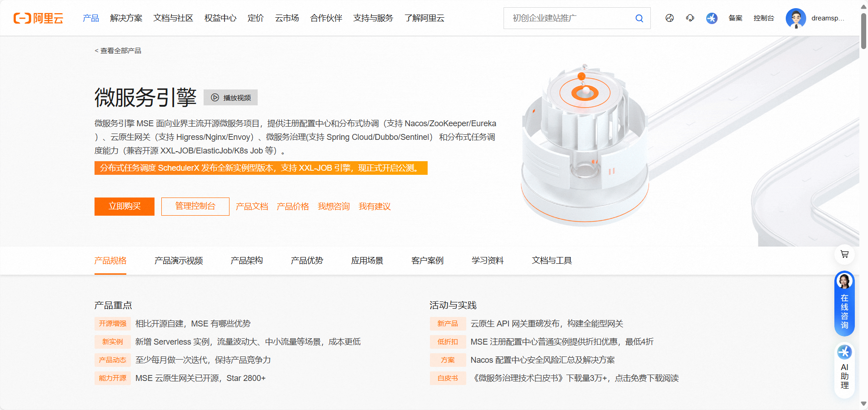Click the page vertical scrollbar thumb
868x410 pixels.
pos(863,30)
